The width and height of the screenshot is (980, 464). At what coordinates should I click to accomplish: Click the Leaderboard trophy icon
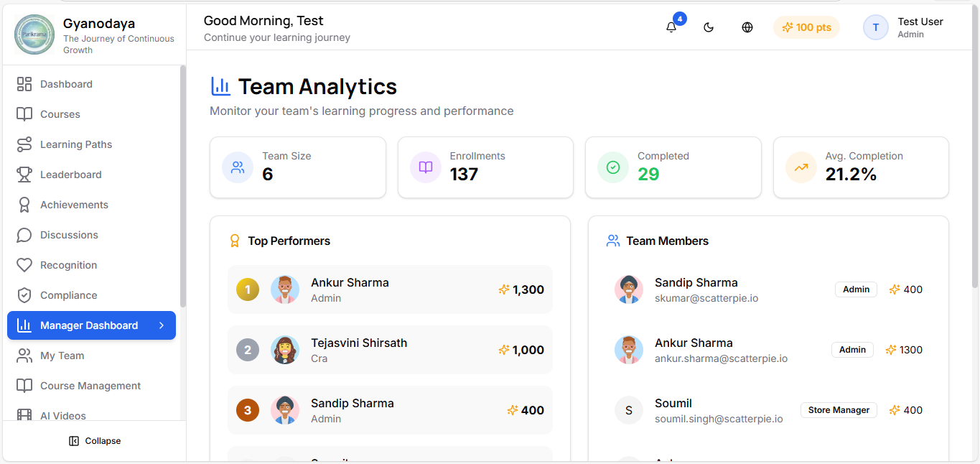24,175
